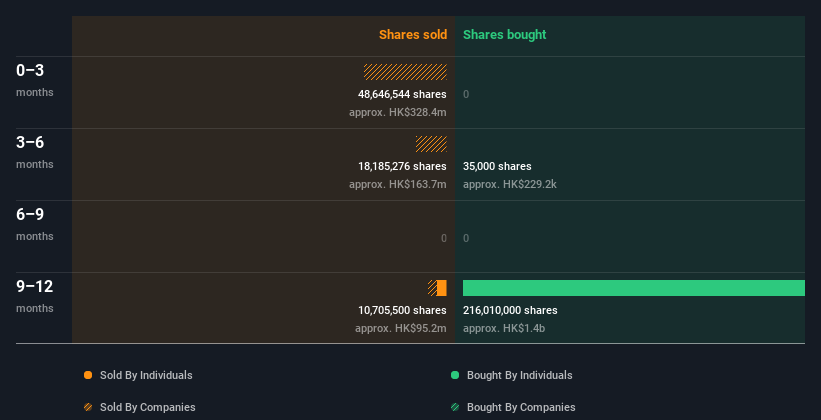
Task: Select the 'approx. HK$1.4b' value
Action: tap(504, 328)
